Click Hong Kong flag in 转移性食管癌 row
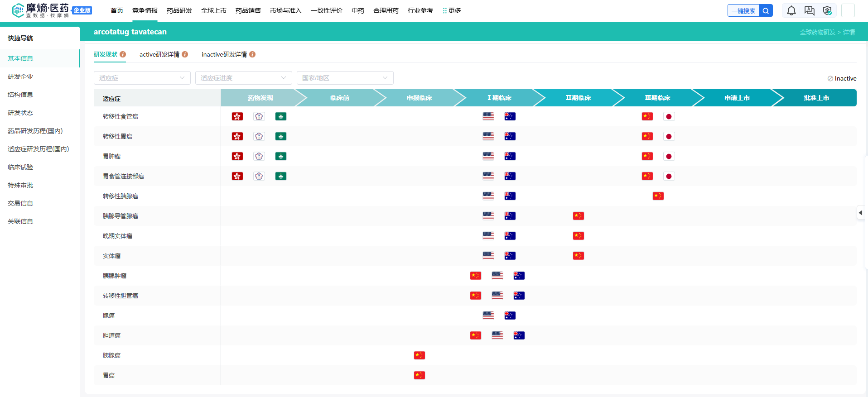This screenshot has width=868, height=397. (x=237, y=116)
